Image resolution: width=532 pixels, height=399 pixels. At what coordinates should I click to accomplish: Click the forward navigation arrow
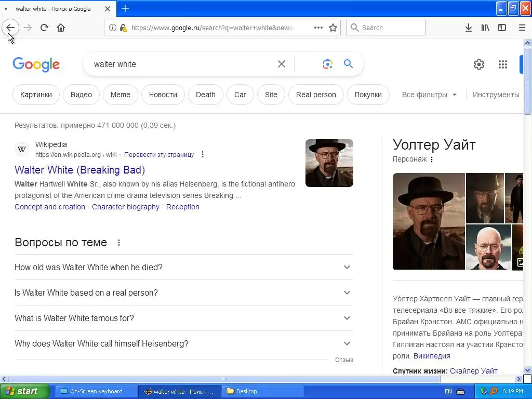[x=28, y=28]
